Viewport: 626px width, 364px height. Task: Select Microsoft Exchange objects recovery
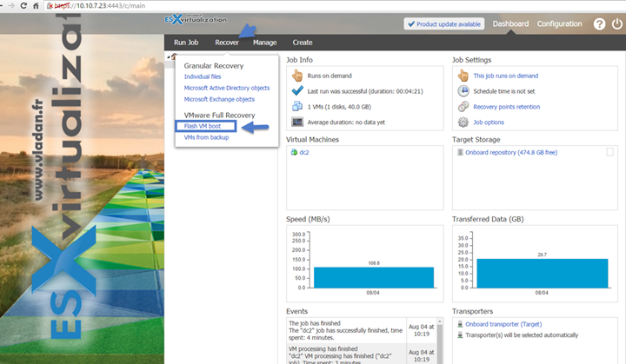click(219, 99)
